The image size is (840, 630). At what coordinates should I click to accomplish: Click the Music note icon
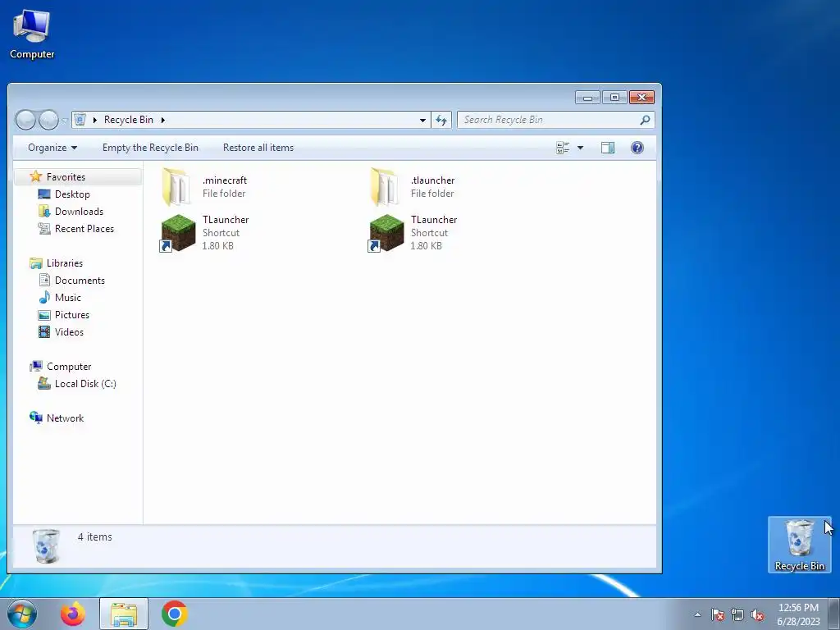coord(44,297)
